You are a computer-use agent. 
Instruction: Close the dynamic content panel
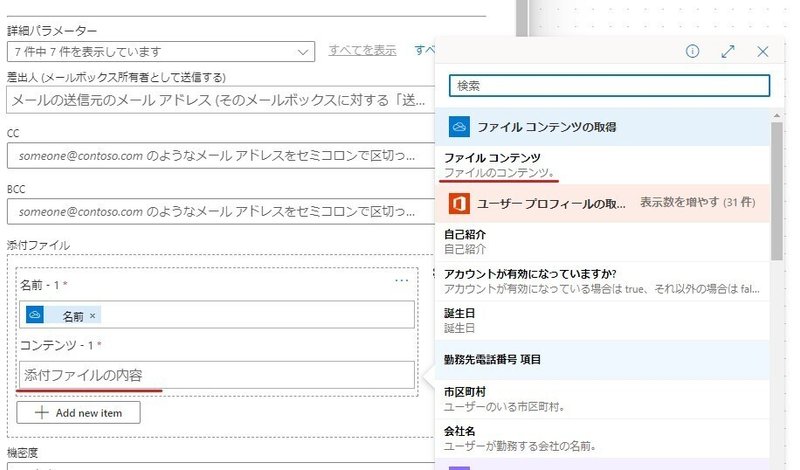[x=763, y=52]
